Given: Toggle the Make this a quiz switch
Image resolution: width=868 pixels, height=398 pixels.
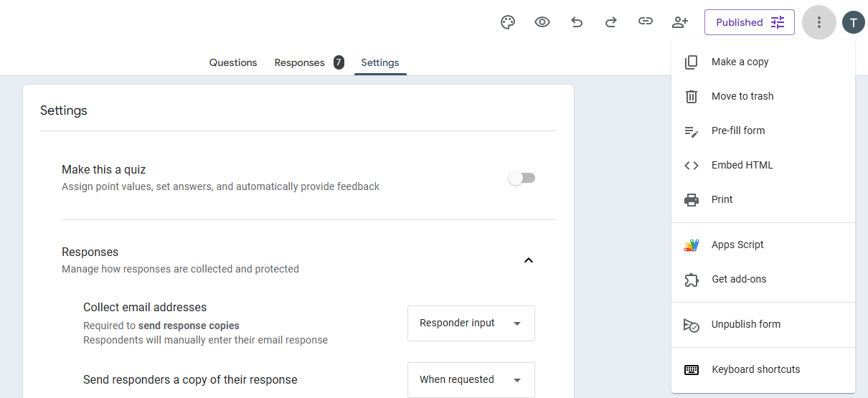Looking at the screenshot, I should point(522,178).
